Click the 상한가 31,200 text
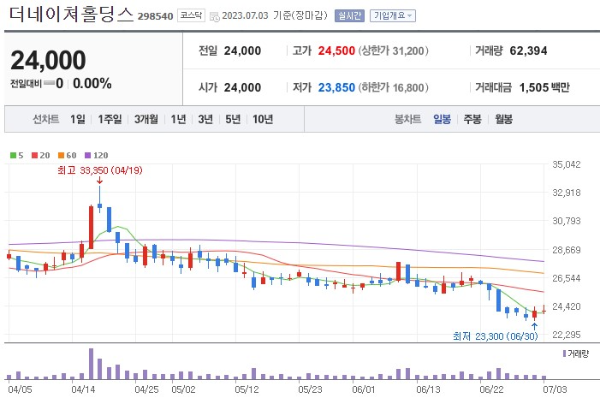This screenshot has height=408, width=600. point(393,51)
